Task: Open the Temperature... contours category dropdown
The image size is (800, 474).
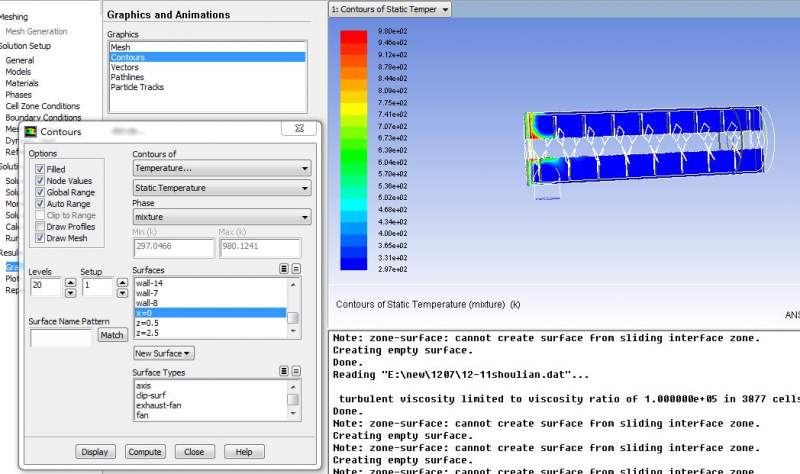Action: pos(222,168)
